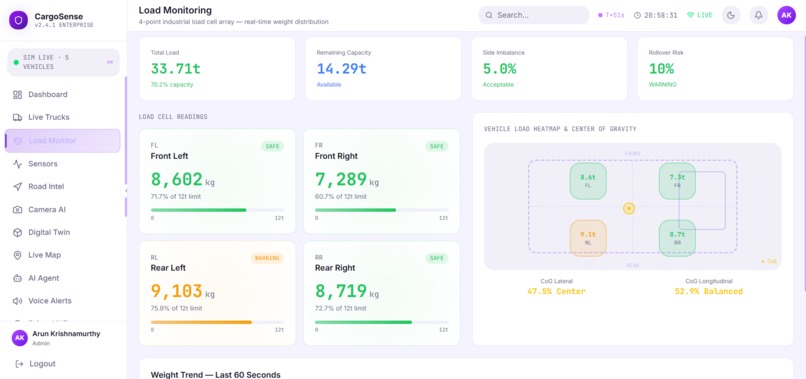This screenshot has width=806, height=379.
Task: Click the yellow center of gravity marker
Action: point(629,208)
